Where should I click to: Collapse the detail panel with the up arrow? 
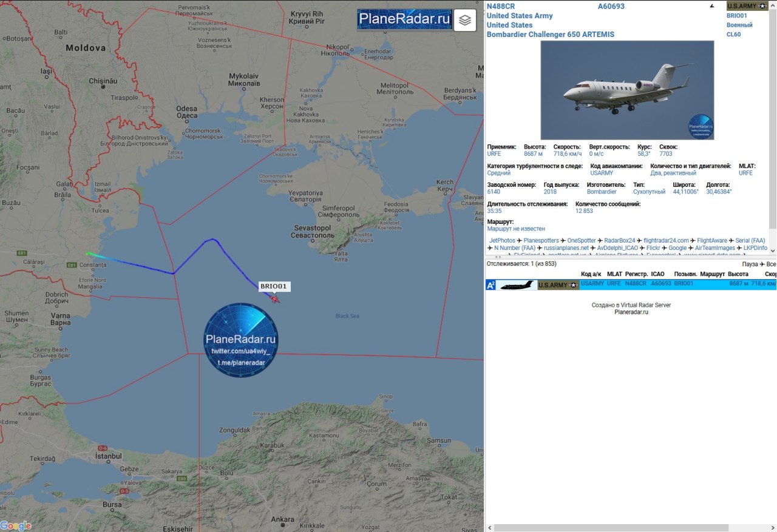[x=712, y=6]
